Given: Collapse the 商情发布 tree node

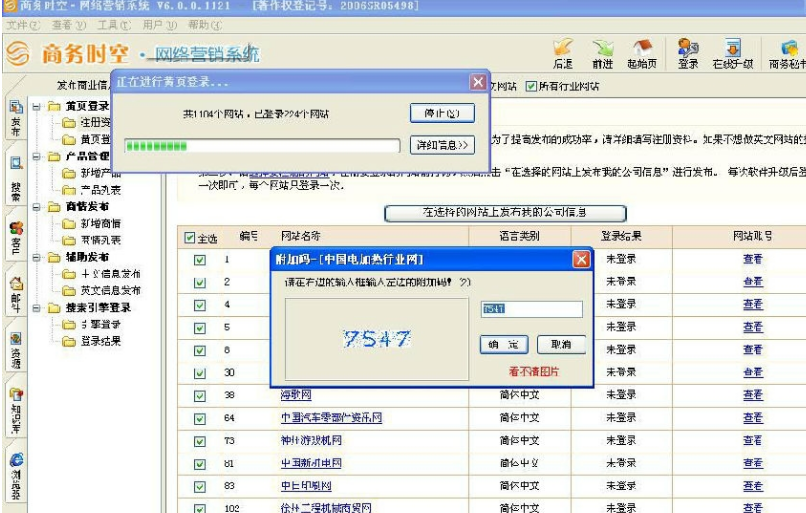Looking at the screenshot, I should (36, 207).
